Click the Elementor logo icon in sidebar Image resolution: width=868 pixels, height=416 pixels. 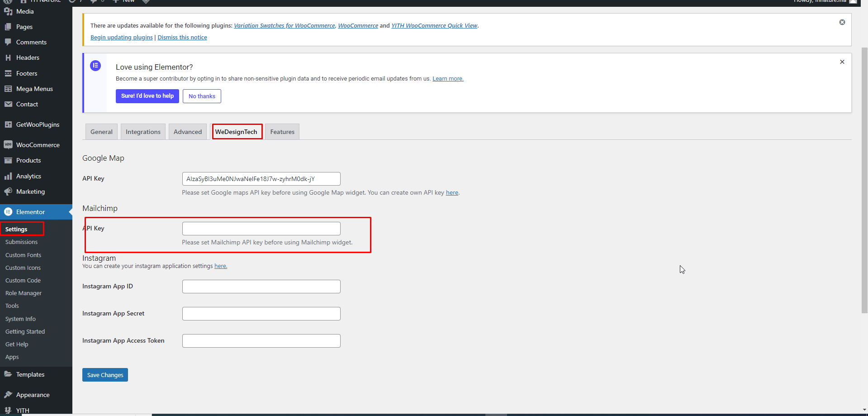[x=8, y=212]
